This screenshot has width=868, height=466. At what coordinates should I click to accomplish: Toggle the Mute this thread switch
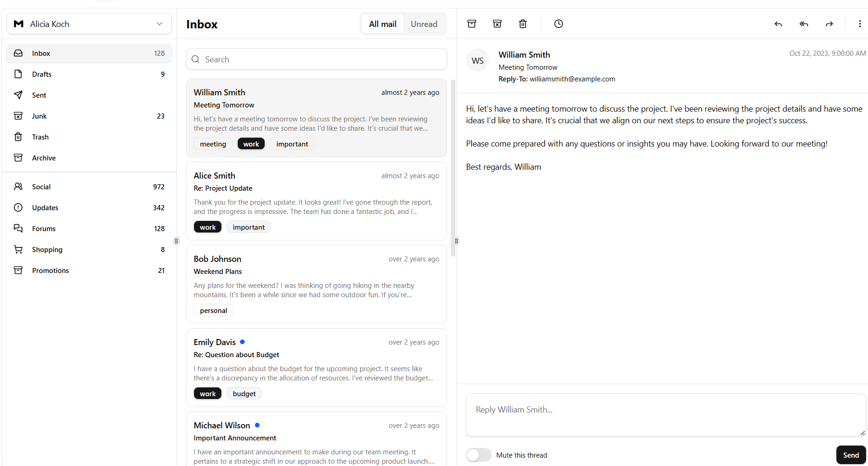coord(479,455)
